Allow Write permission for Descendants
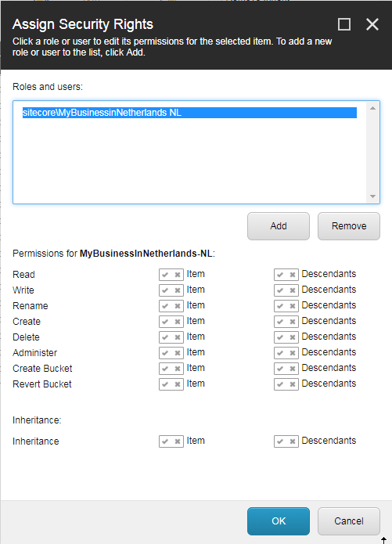 280,290
